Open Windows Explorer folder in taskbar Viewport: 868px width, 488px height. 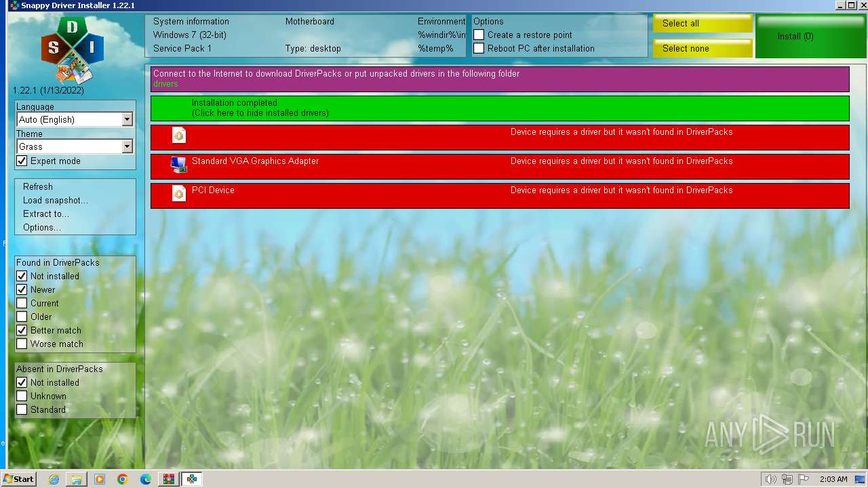tap(77, 479)
